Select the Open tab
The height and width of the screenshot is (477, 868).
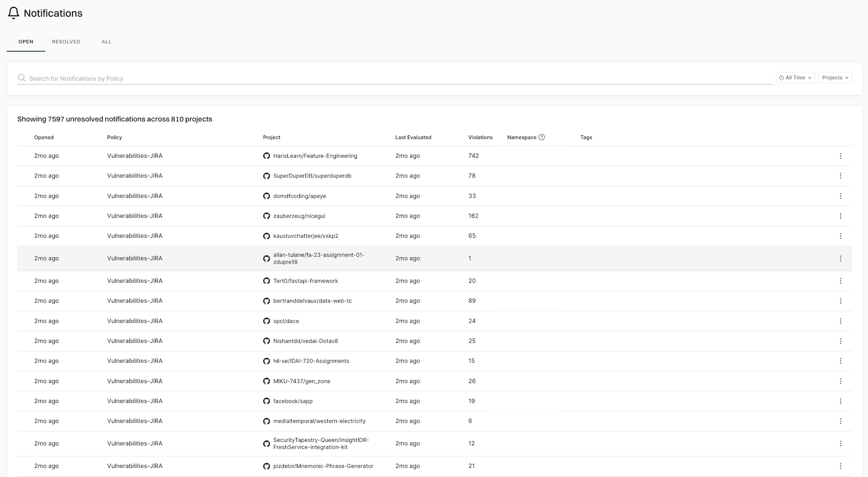pyautogui.click(x=26, y=42)
